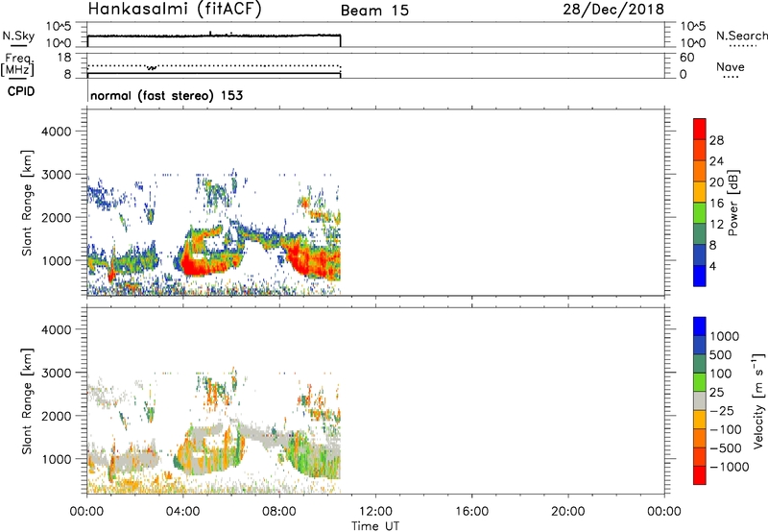This screenshot has width=768, height=532.
Task: Click the '16' label on Power colorbar
Action: pyautogui.click(x=716, y=204)
